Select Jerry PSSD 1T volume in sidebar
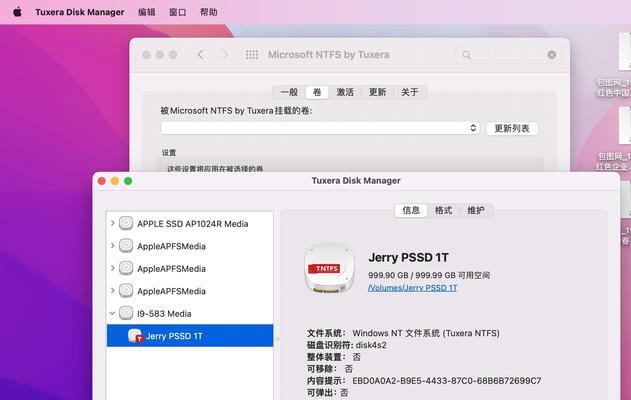Image resolution: width=631 pixels, height=400 pixels. pyautogui.click(x=190, y=336)
